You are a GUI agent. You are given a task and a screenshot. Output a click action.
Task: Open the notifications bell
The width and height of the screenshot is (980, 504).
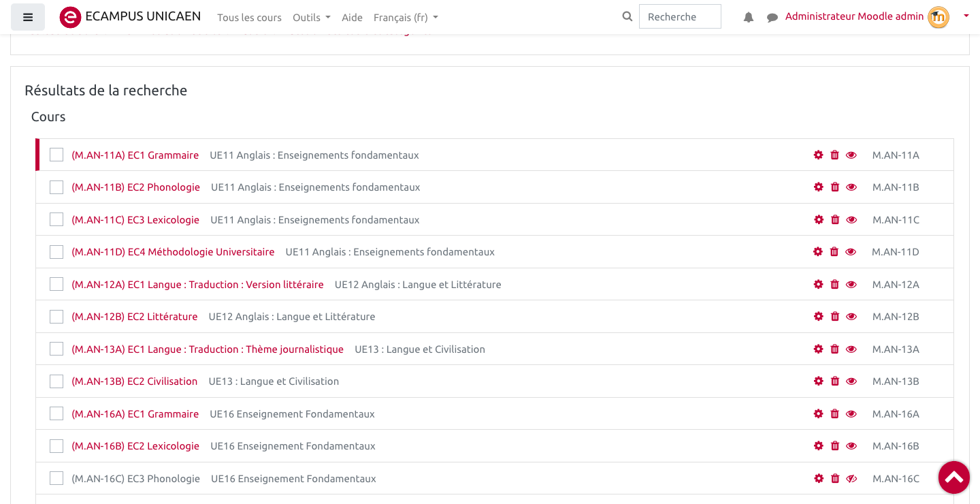[x=749, y=18]
